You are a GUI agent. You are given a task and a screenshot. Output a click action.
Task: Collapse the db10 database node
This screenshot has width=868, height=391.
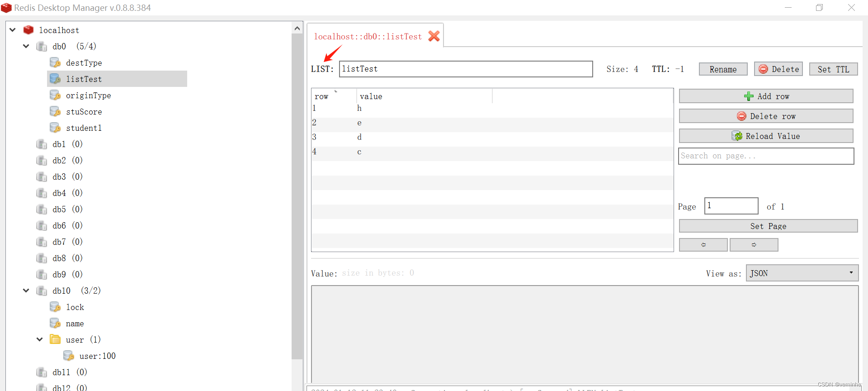pyautogui.click(x=26, y=291)
